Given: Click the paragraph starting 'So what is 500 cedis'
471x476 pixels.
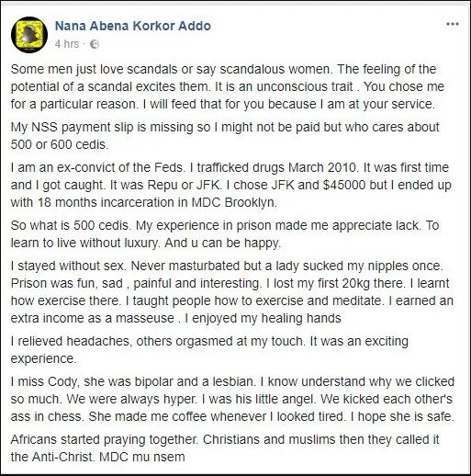Looking at the screenshot, I should (x=225, y=234).
